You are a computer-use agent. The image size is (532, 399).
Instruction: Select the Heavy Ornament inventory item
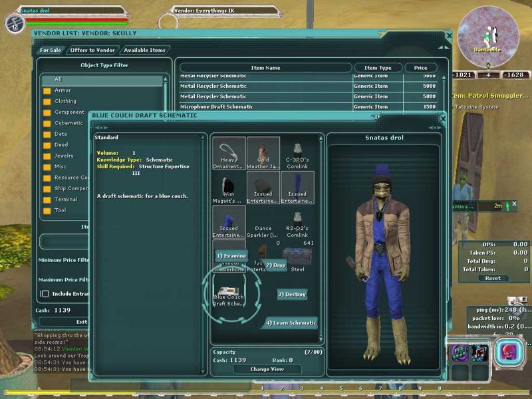tap(229, 153)
